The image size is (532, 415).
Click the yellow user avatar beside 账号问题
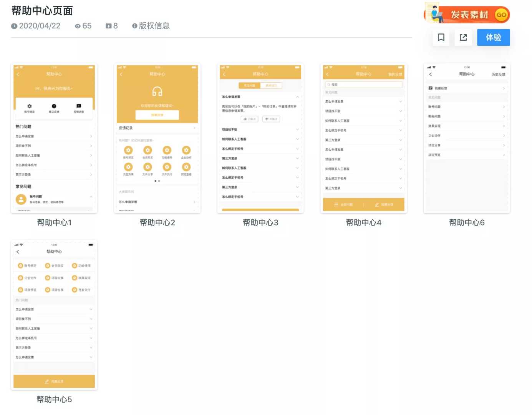[x=21, y=199]
